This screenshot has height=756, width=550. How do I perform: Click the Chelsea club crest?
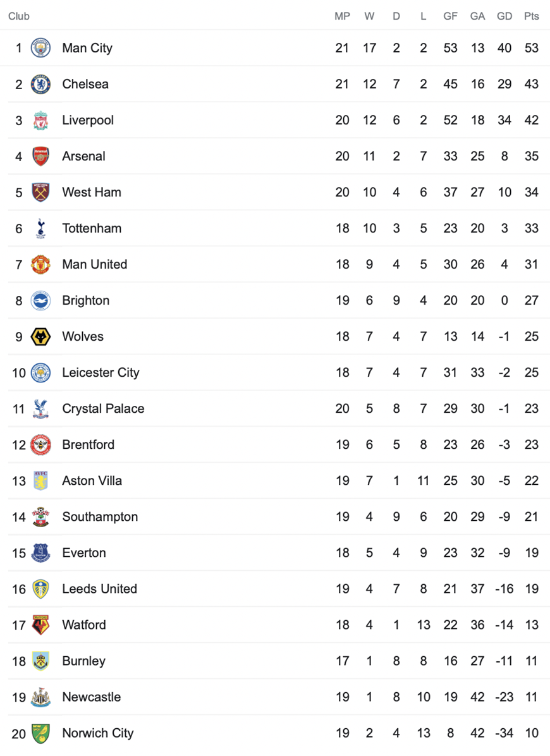[40, 84]
